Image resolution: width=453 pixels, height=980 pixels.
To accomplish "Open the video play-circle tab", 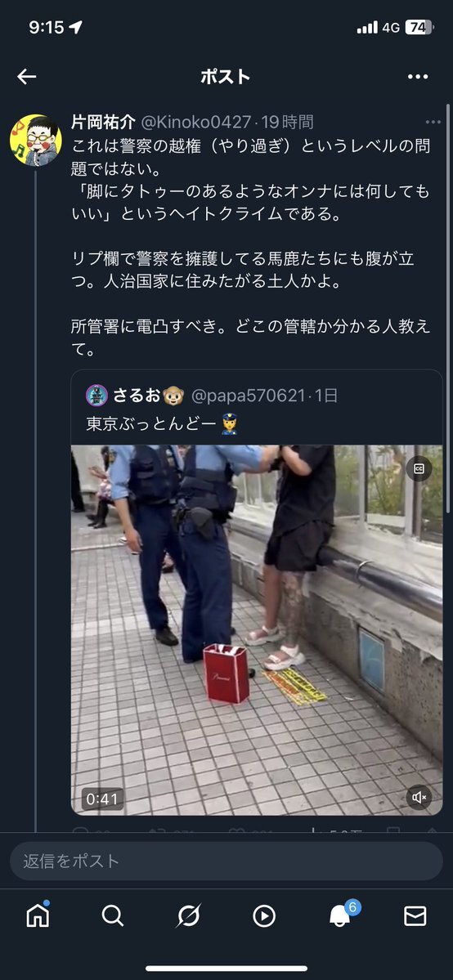I will [264, 916].
